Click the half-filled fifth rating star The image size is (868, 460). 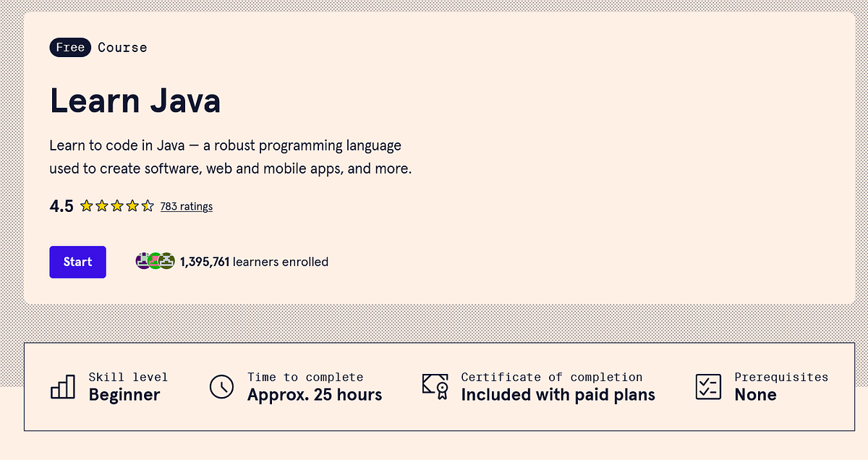[148, 206]
